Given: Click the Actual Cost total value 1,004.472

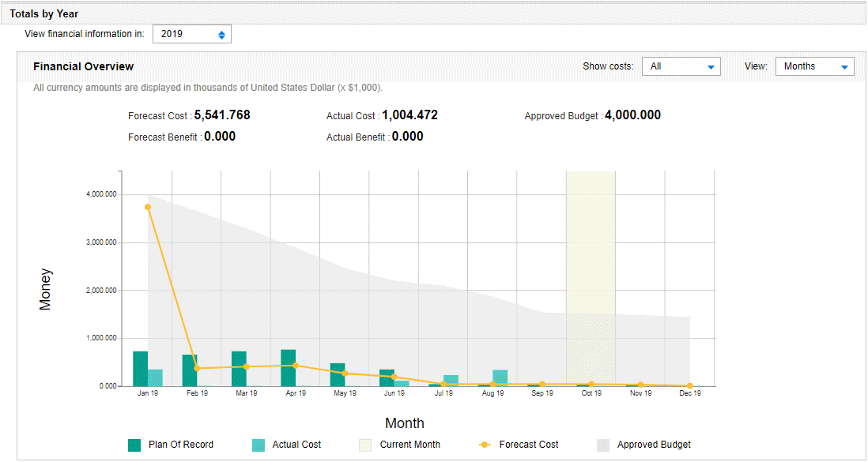Looking at the screenshot, I should pyautogui.click(x=409, y=115).
